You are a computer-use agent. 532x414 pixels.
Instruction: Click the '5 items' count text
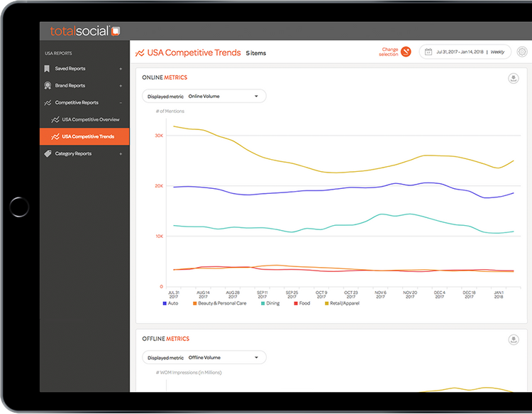click(x=256, y=53)
